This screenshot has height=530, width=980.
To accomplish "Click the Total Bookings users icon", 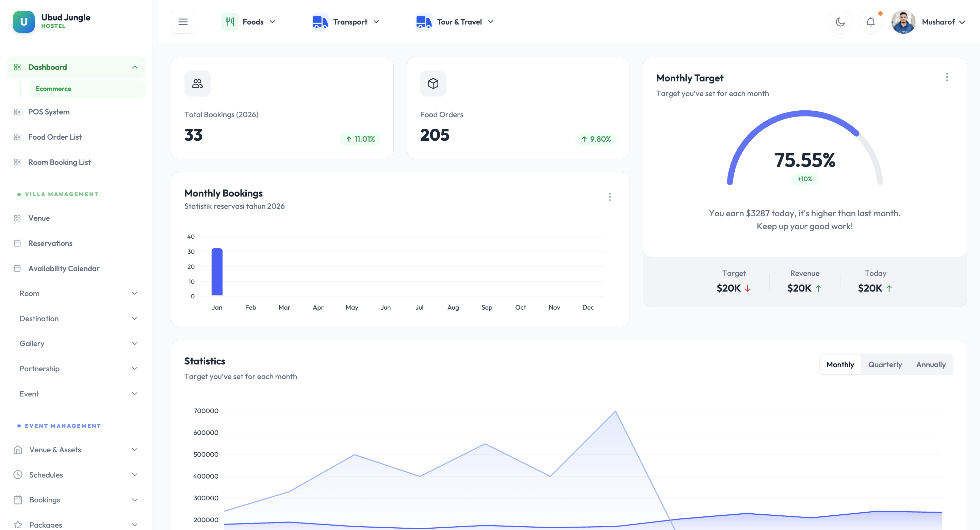I will pyautogui.click(x=197, y=83).
